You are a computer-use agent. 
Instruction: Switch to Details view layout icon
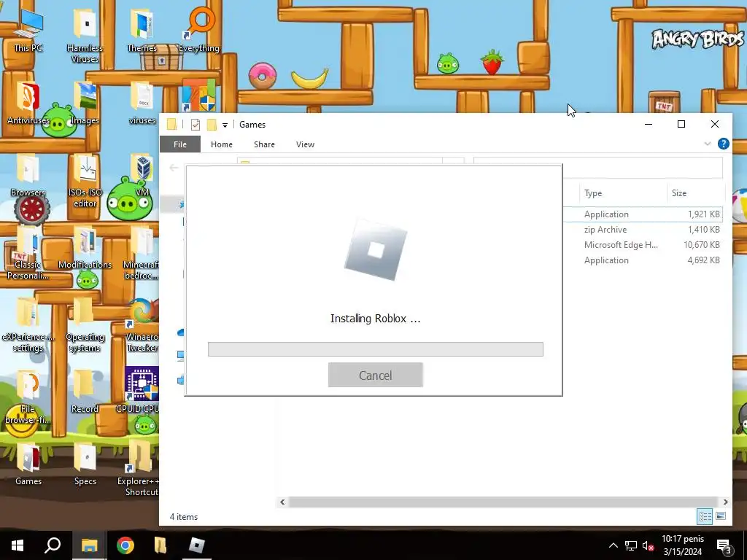(x=705, y=516)
